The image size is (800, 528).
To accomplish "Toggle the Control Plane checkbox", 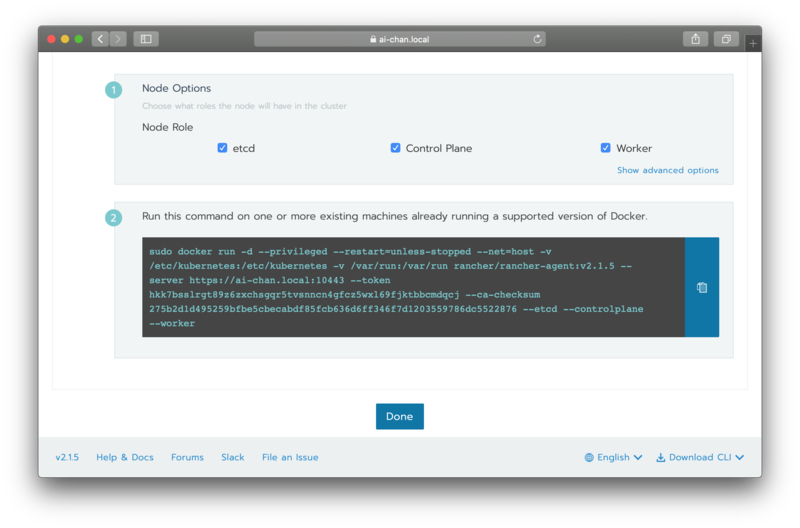I will 395,148.
